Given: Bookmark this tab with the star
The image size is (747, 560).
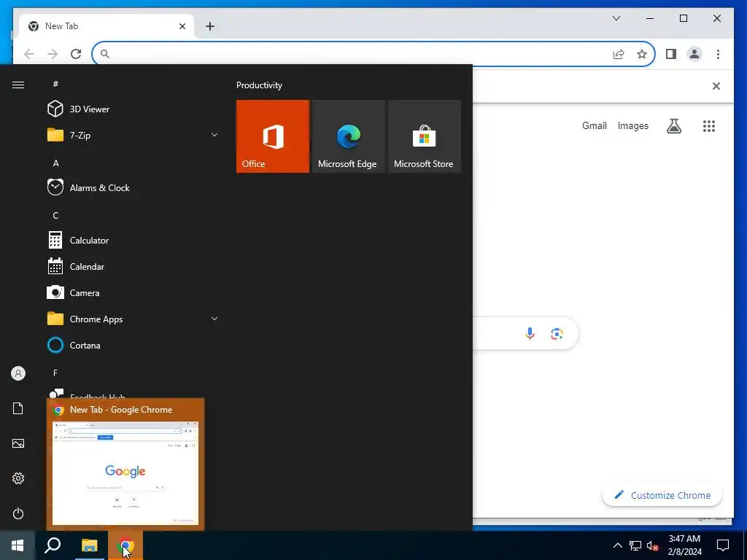Looking at the screenshot, I should [642, 54].
